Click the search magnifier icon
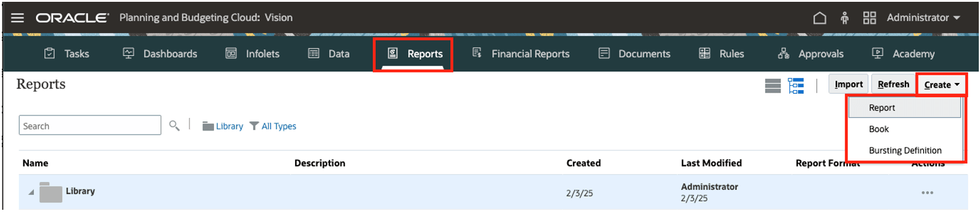The height and width of the screenshot is (220, 980). [x=174, y=126]
